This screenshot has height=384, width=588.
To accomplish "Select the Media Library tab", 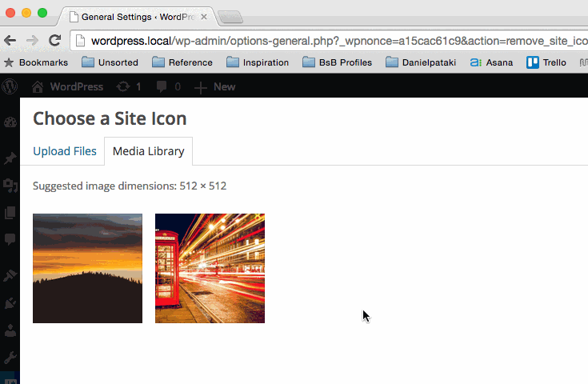I will point(149,151).
